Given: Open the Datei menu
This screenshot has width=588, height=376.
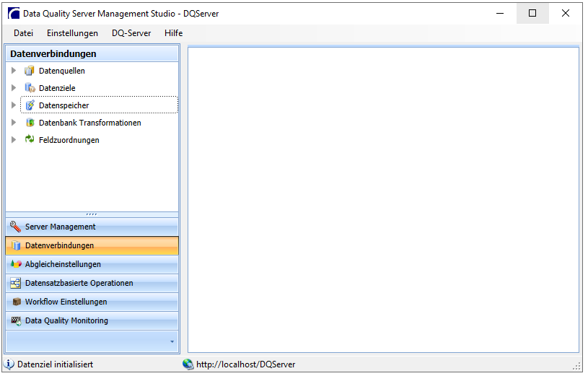Looking at the screenshot, I should (23, 33).
